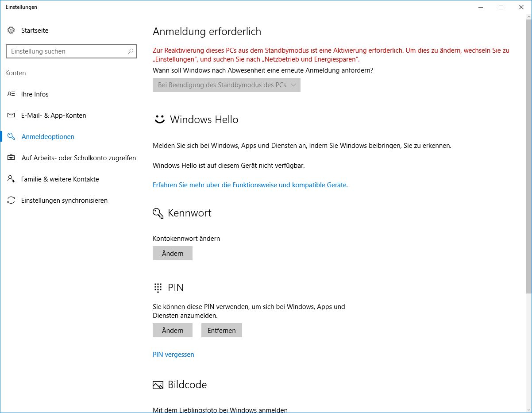Open Familie & weitere Kontakte
This screenshot has height=413, width=532.
[60, 179]
